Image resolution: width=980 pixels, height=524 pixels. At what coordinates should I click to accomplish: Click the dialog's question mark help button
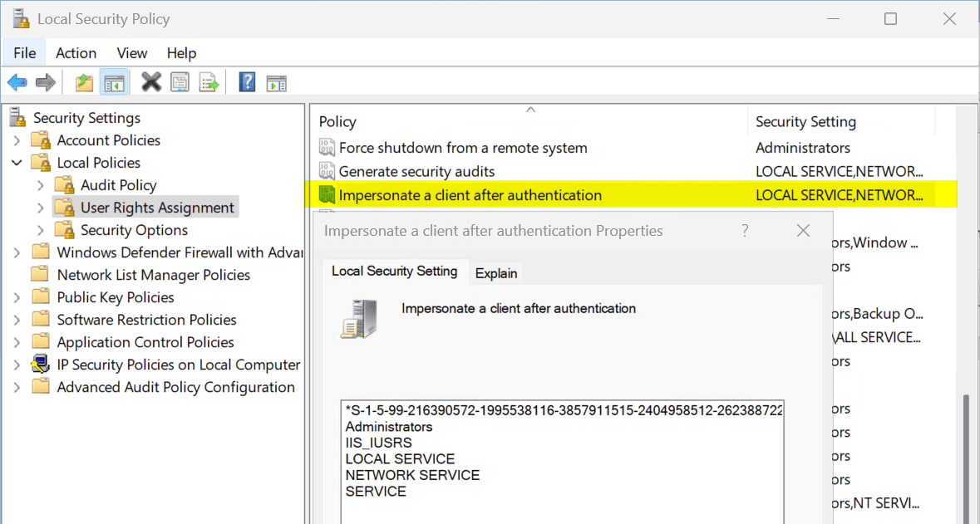745,231
